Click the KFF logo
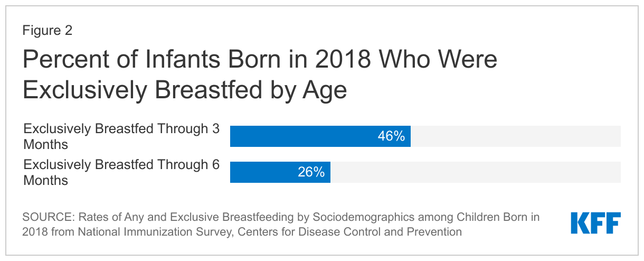The width and height of the screenshot is (644, 261). (595, 223)
